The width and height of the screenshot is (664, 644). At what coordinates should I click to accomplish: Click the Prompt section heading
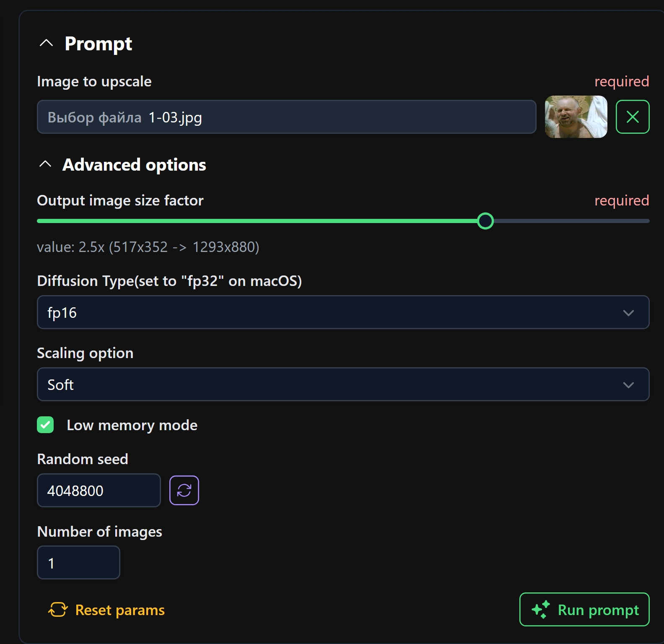click(98, 44)
